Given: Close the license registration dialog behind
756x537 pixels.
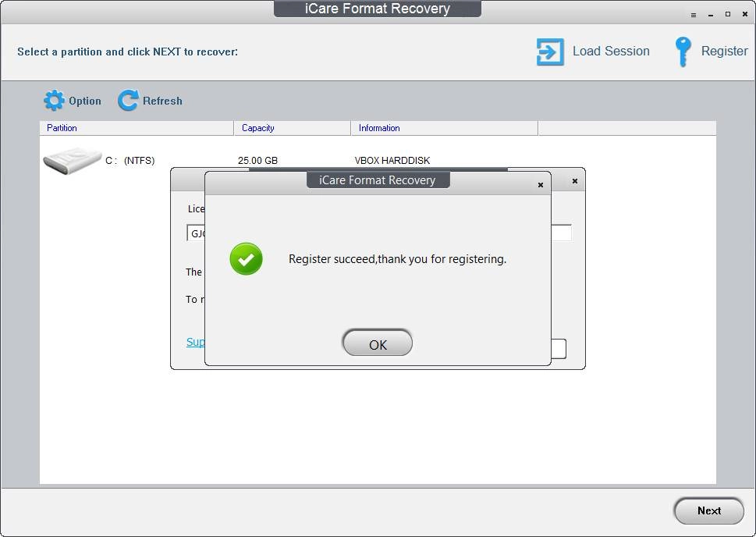Looking at the screenshot, I should pos(575,181).
